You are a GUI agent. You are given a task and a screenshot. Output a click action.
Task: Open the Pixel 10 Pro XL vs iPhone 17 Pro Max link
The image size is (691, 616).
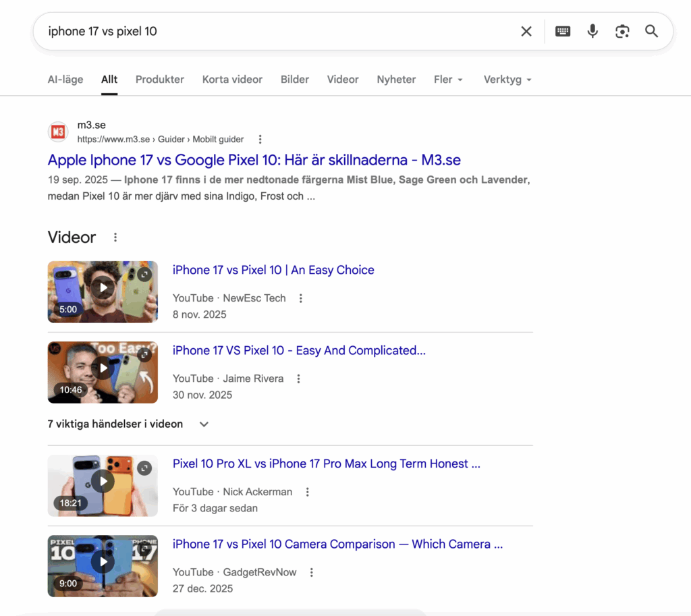click(x=326, y=464)
